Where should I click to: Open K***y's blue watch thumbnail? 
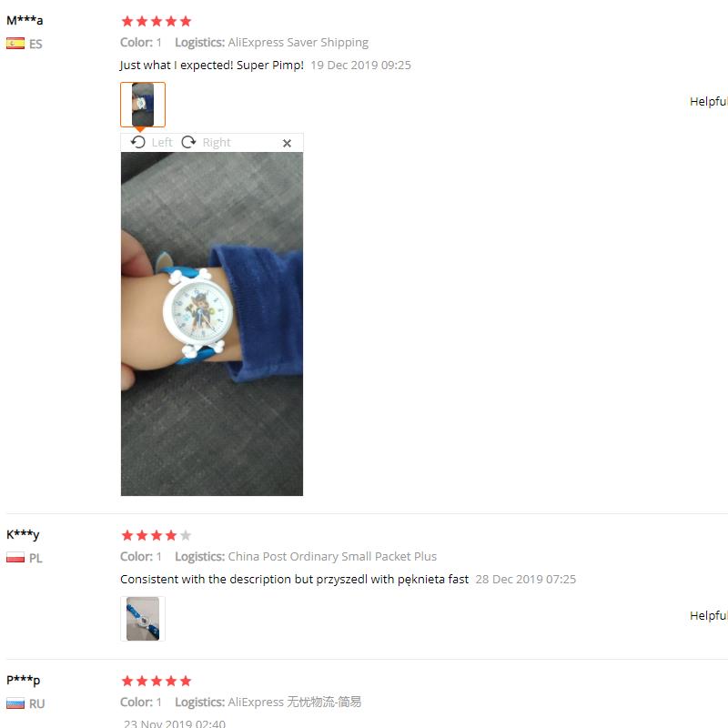(x=143, y=619)
